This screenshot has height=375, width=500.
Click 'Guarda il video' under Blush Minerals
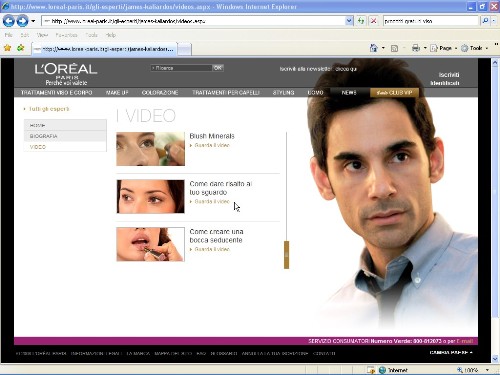[x=212, y=145]
